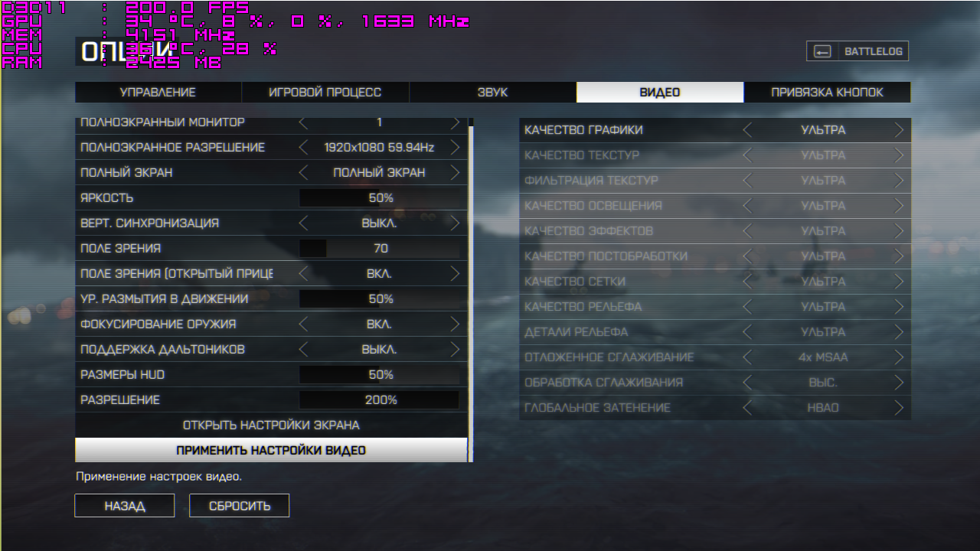This screenshot has width=980, height=551.
Task: Click right arrow for Качество сетки
Action: pos(899,282)
